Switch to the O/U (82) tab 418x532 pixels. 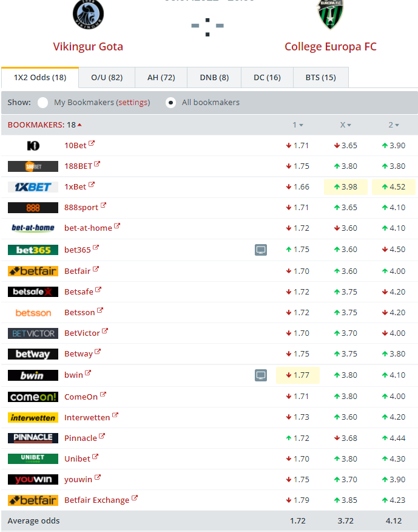(107, 77)
